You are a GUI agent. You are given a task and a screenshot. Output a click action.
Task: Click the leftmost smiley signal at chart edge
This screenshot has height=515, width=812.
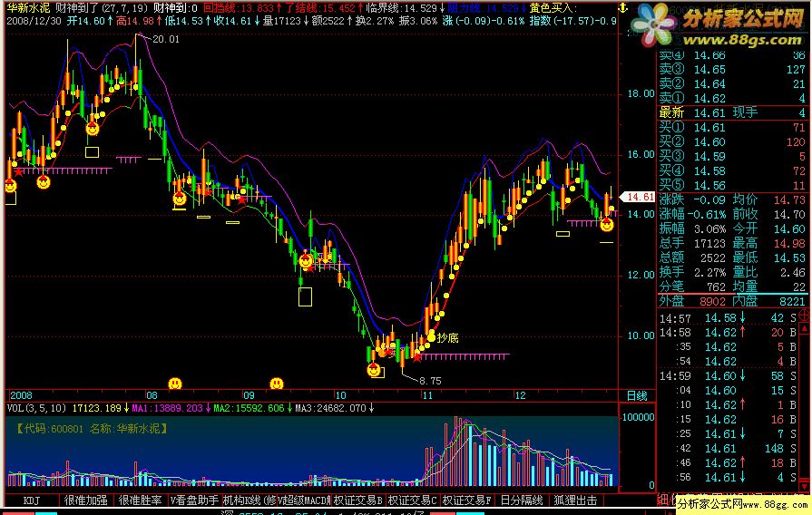pyautogui.click(x=10, y=185)
